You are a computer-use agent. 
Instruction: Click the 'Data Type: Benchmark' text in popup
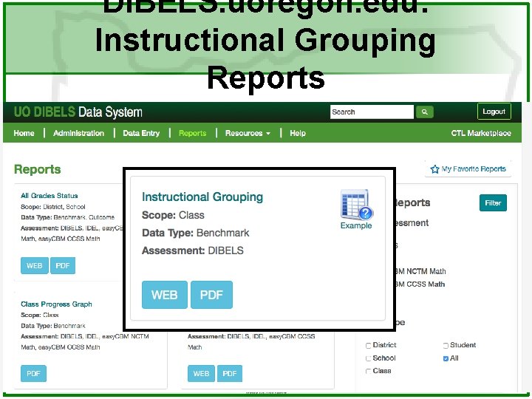pyautogui.click(x=195, y=233)
